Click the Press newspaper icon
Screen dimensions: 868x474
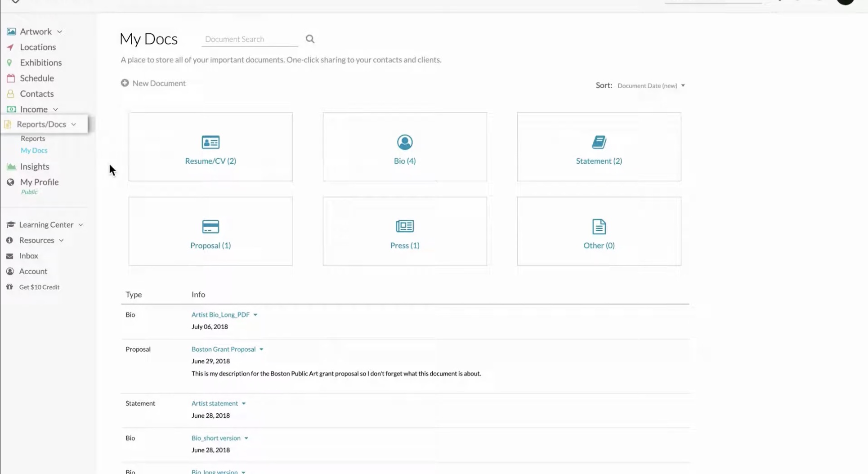point(405,226)
